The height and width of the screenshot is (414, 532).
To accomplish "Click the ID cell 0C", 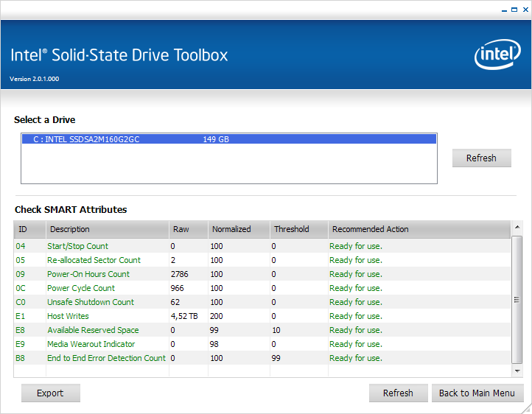I will (21, 288).
